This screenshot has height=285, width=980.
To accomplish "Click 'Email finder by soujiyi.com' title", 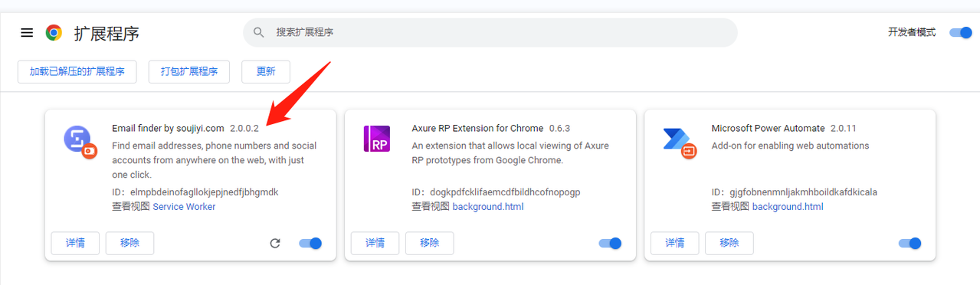I will tap(168, 128).
